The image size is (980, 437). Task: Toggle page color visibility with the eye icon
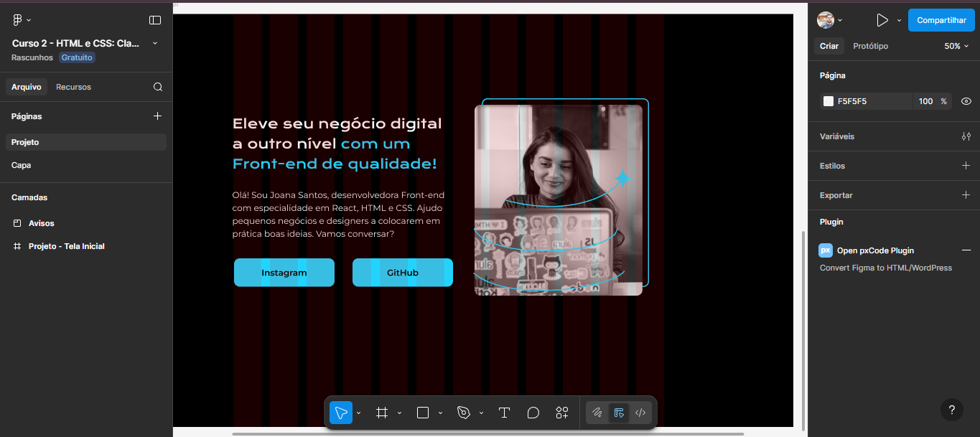pos(966,101)
